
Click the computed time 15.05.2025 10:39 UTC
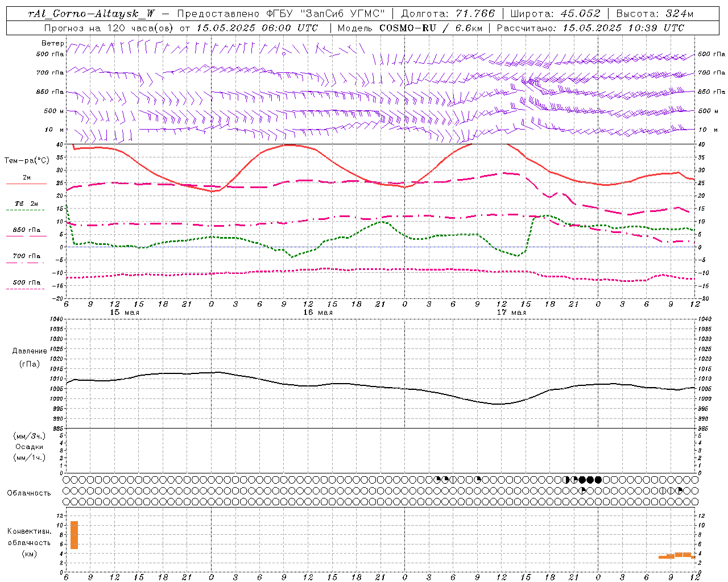coord(623,28)
